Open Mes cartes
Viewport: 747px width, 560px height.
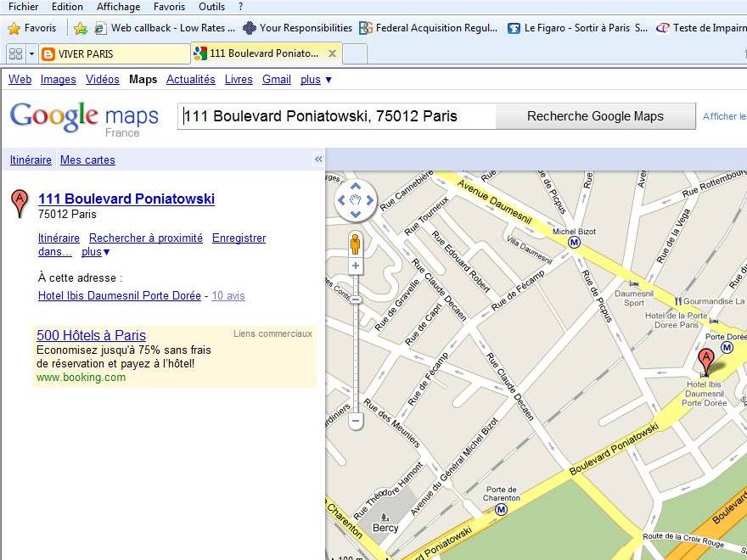87,160
